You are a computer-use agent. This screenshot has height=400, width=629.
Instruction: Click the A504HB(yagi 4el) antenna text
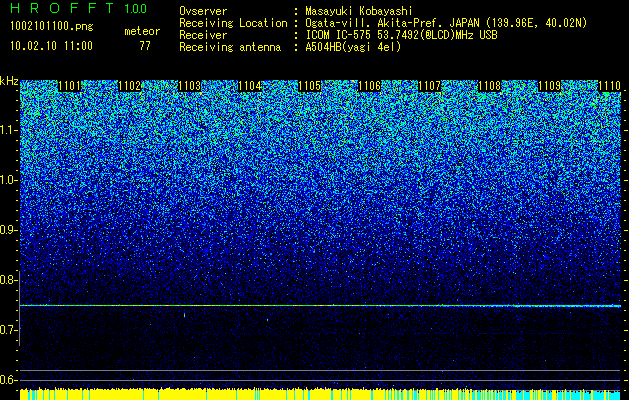353,47
